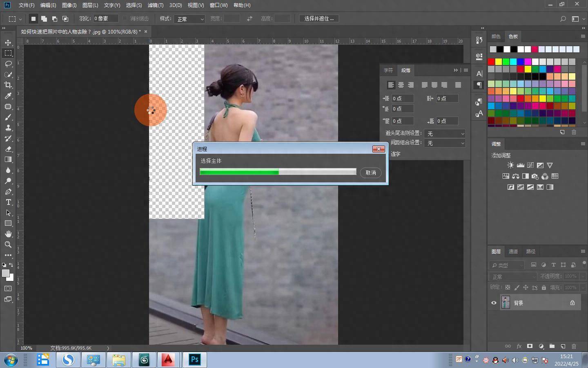Viewport: 588px width, 368px height.
Task: Hide the 背景 layer visibility
Action: tap(494, 303)
